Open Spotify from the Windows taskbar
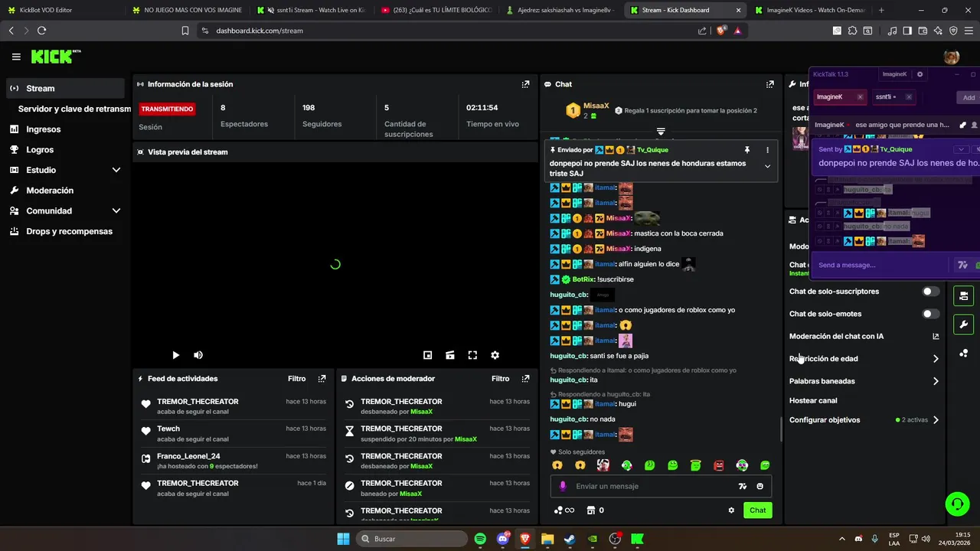 pos(480,539)
